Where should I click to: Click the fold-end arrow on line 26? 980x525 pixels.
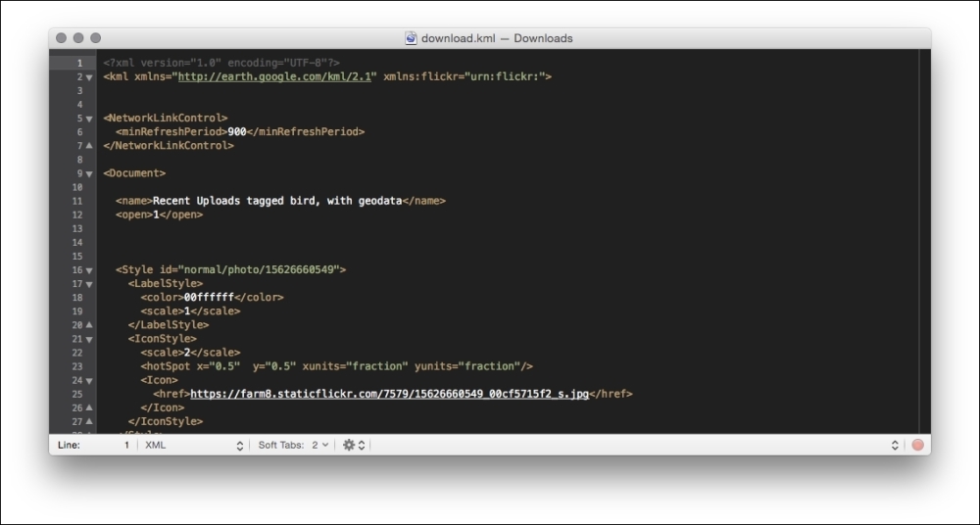point(89,407)
